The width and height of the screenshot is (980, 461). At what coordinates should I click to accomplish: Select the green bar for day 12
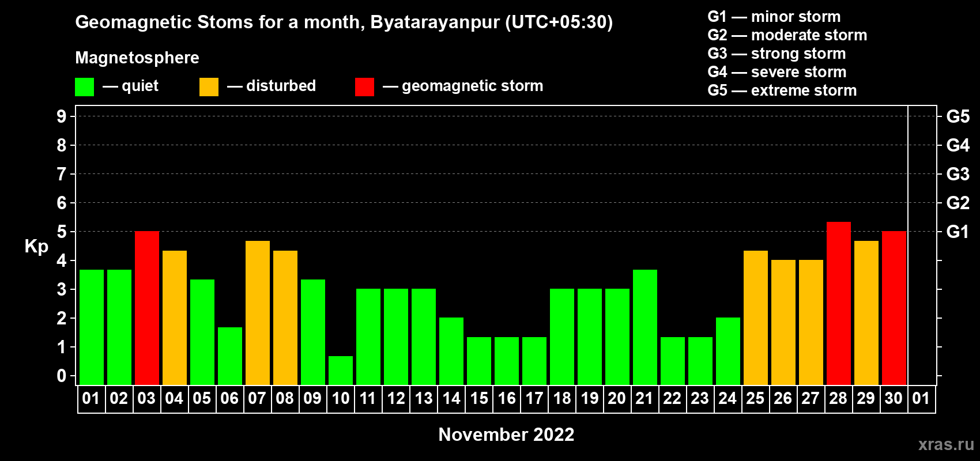click(396, 337)
